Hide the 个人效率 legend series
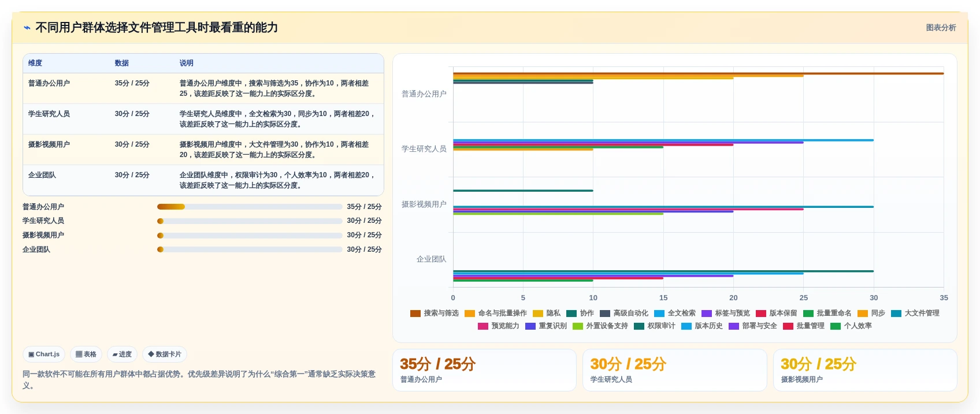This screenshot has height=414, width=980. click(851, 326)
